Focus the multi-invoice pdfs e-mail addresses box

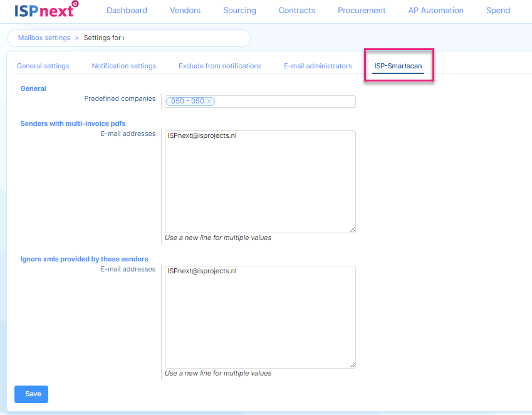click(260, 182)
